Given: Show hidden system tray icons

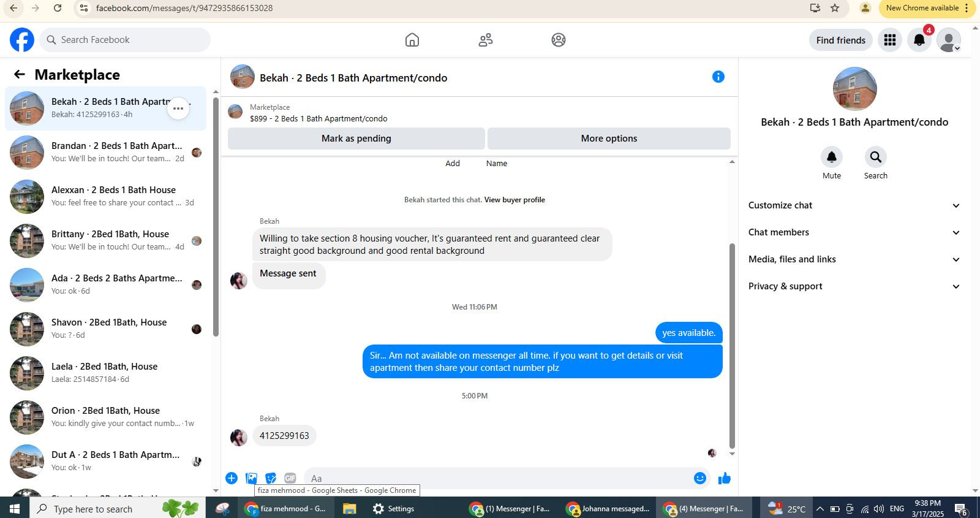Looking at the screenshot, I should click(x=820, y=509).
